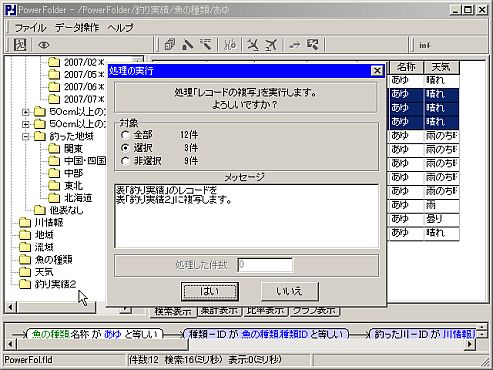Click the grid with cursor toolbar icon
This screenshot has width=493, height=370.
(x=313, y=45)
